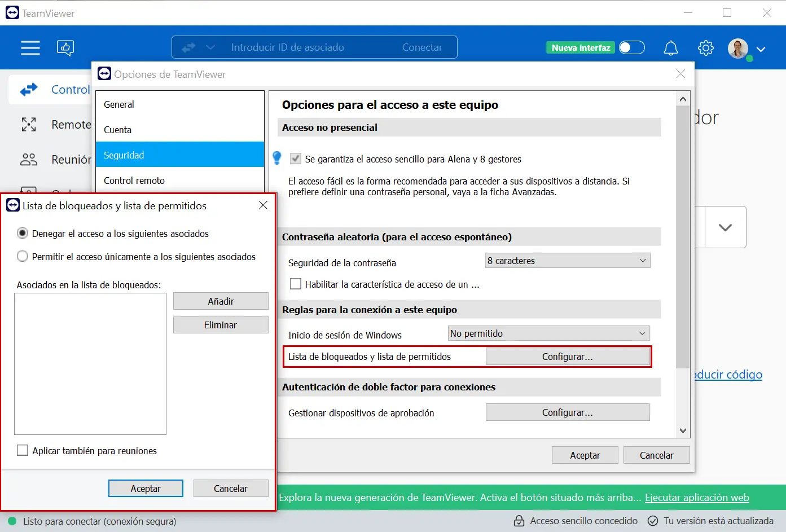
Task: Click Listo para conectar status text
Action: pos(100,521)
